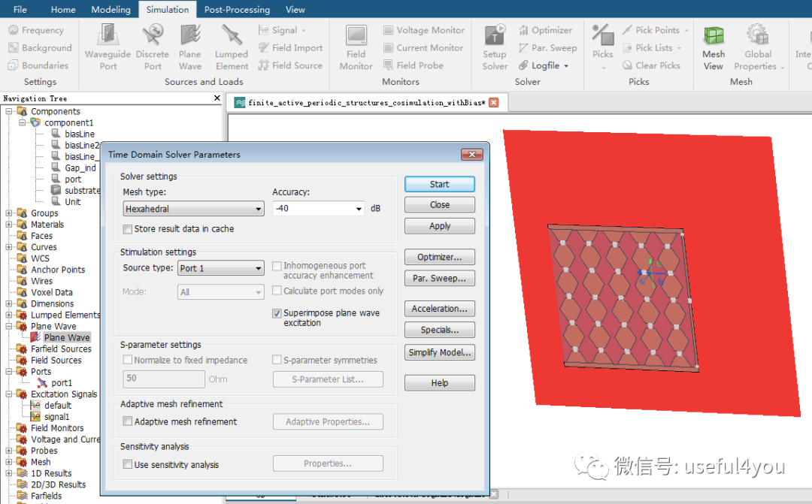Select Field Source in the ribbon
This screenshot has width=812, height=504.
(x=290, y=65)
